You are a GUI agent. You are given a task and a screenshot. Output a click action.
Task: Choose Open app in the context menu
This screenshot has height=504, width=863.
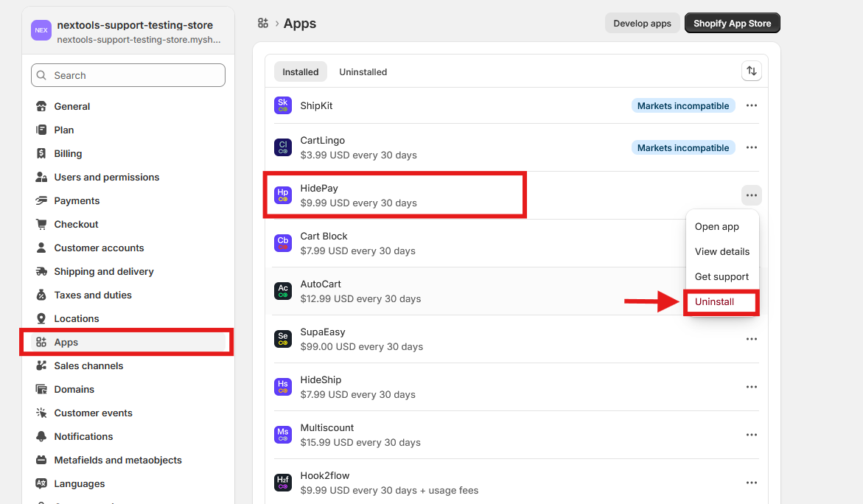coord(716,227)
